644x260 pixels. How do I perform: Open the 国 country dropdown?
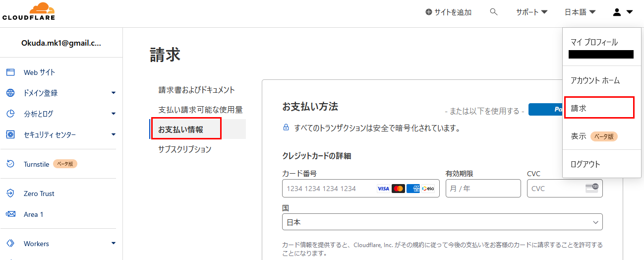point(442,222)
